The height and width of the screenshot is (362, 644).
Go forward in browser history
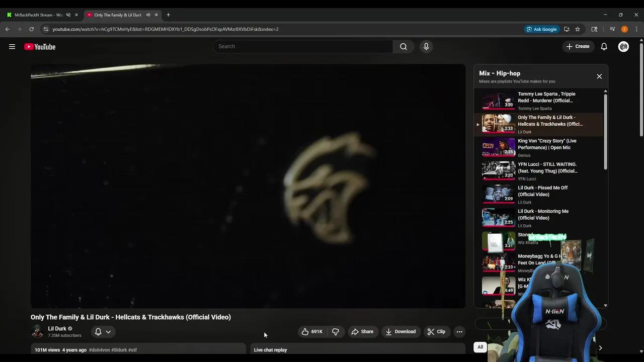coord(20,29)
